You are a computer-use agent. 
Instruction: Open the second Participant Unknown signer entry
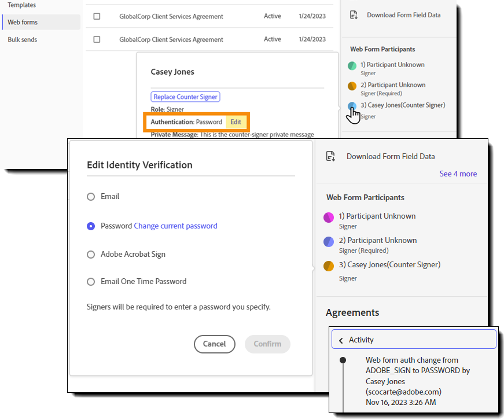pos(378,240)
